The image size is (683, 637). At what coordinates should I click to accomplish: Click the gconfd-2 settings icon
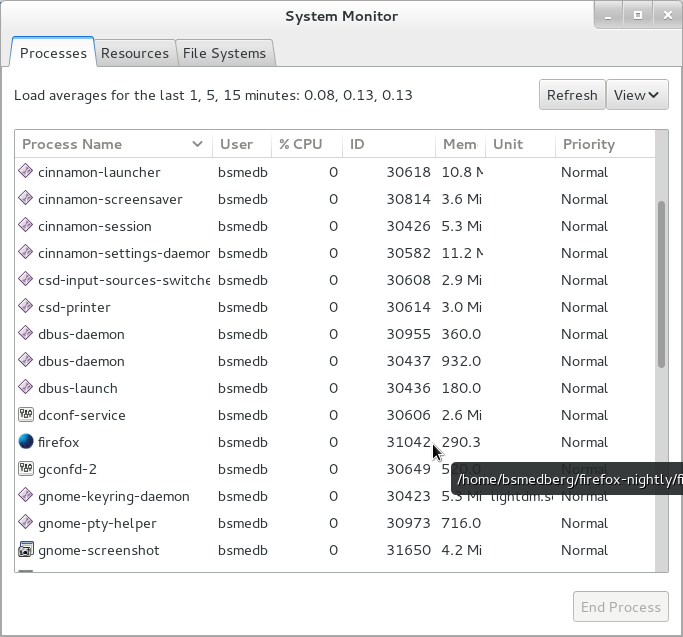coord(26,468)
